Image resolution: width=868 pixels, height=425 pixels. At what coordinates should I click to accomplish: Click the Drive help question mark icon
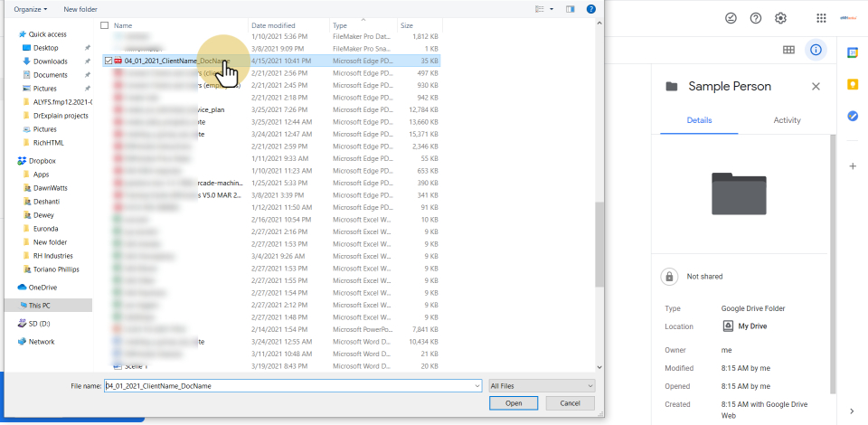[756, 18]
